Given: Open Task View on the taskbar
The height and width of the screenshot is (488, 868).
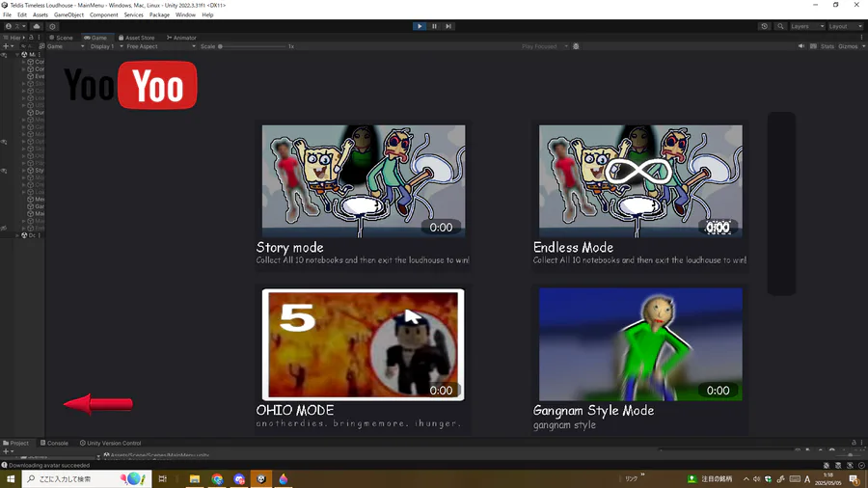Looking at the screenshot, I should 162,479.
